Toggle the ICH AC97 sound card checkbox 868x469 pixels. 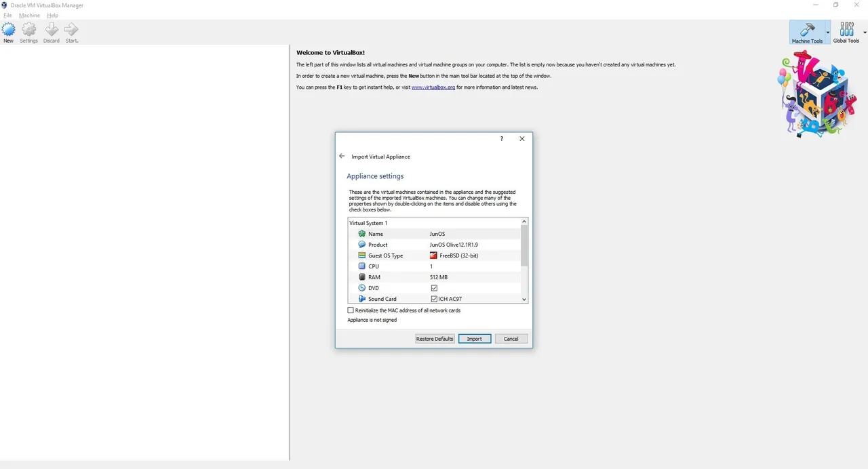[x=434, y=299]
